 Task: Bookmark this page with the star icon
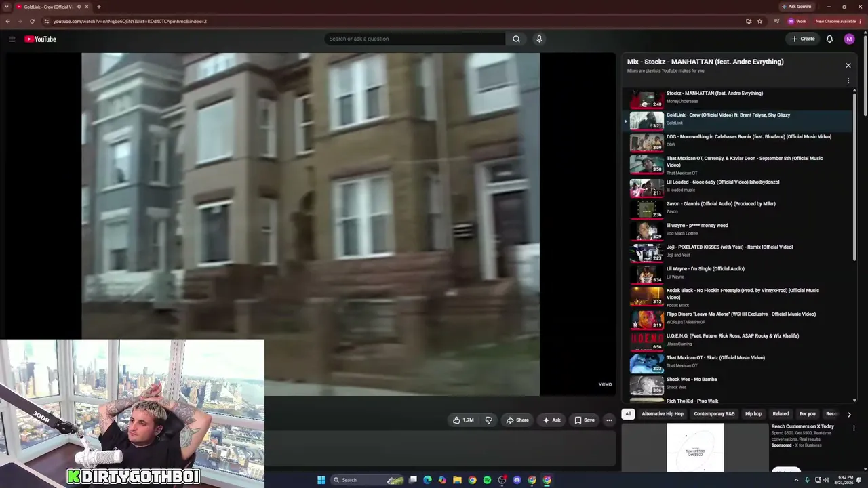tap(759, 21)
